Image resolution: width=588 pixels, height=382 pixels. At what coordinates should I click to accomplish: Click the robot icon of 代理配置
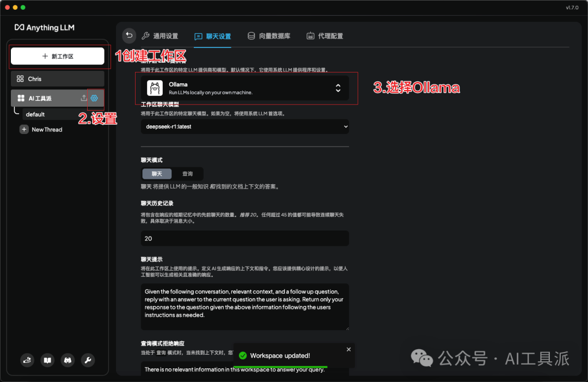310,36
